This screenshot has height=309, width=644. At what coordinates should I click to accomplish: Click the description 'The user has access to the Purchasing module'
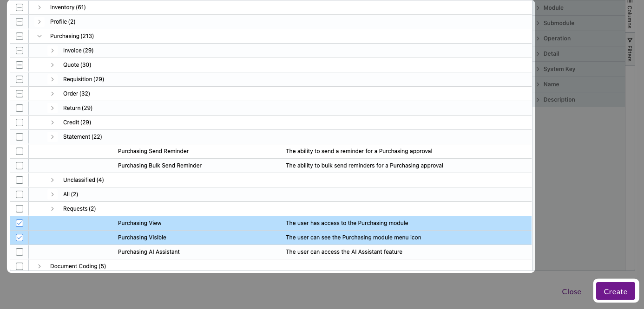click(347, 223)
